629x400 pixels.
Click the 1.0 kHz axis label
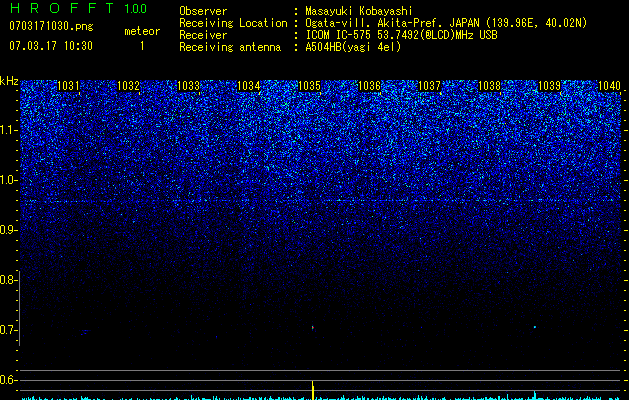click(x=8, y=180)
